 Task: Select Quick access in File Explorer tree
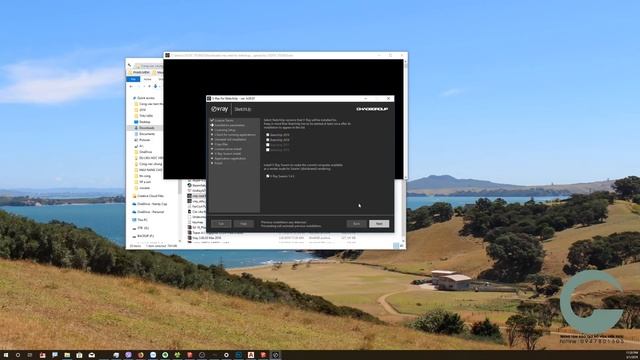[x=145, y=98]
